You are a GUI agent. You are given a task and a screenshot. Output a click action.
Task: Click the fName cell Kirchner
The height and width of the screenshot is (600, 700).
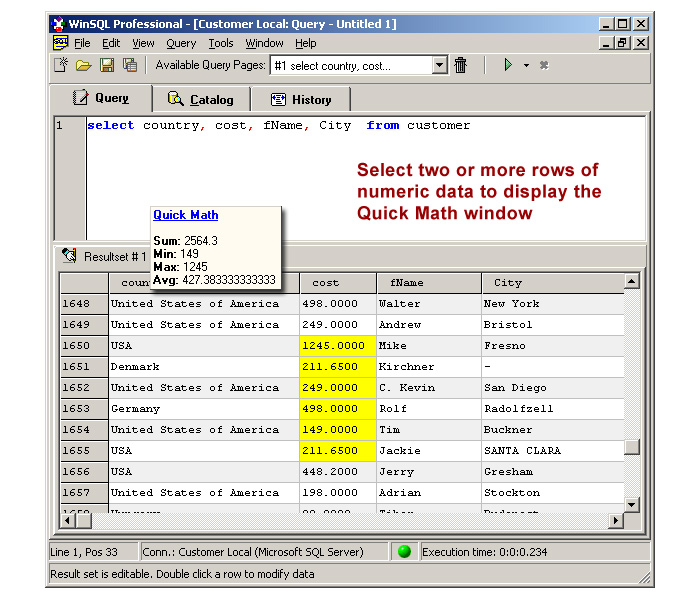click(x=429, y=367)
